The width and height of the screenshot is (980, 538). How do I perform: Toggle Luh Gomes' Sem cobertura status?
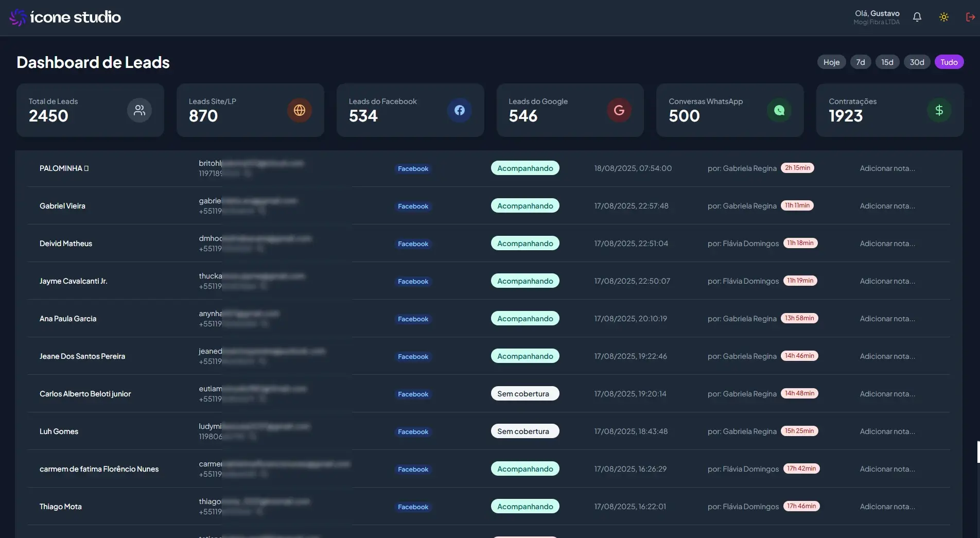pyautogui.click(x=524, y=431)
